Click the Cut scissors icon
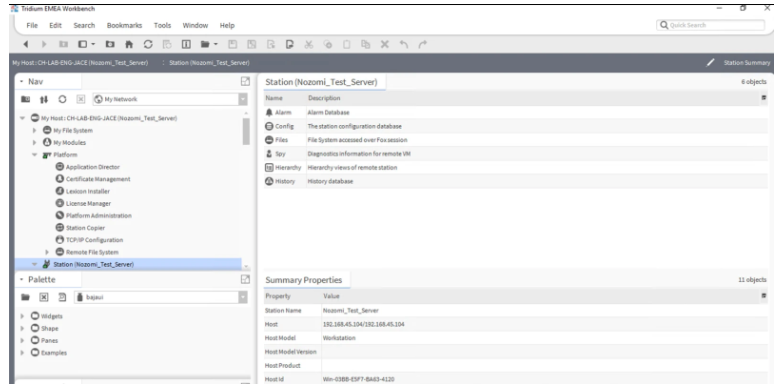Image resolution: width=779 pixels, height=390 pixels. (x=309, y=44)
